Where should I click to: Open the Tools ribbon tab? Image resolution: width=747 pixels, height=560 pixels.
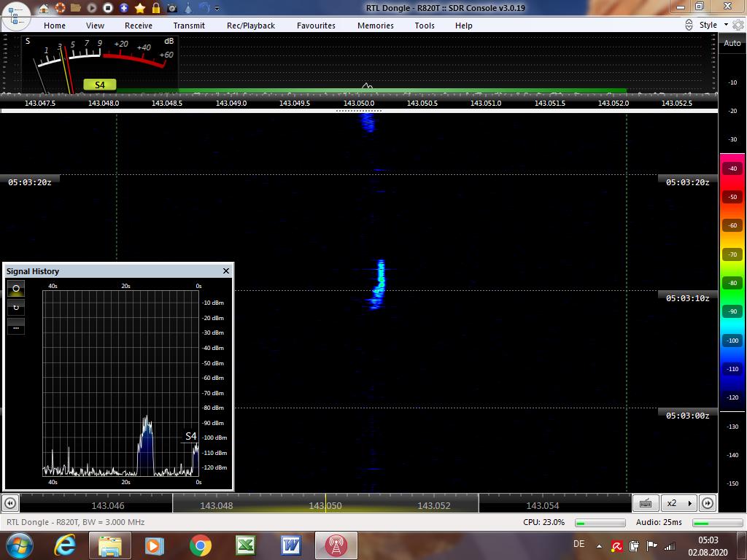coord(425,26)
